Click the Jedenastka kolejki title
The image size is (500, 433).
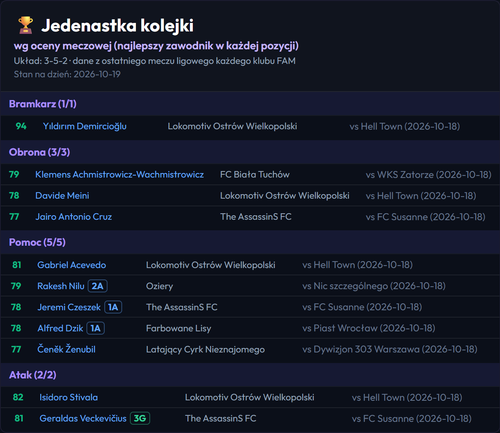pos(117,25)
